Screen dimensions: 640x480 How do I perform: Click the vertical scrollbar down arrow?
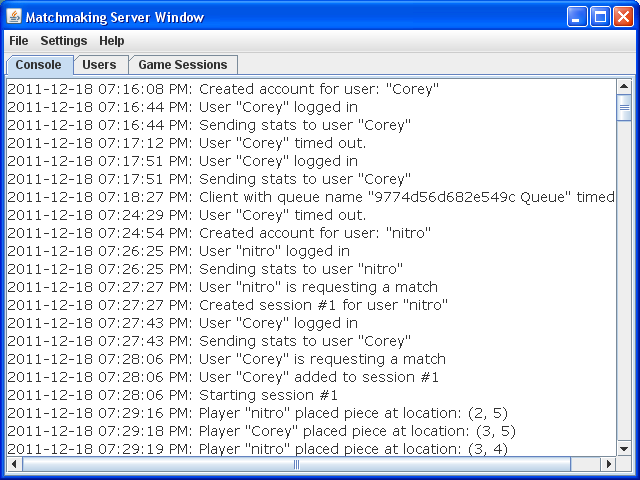click(624, 448)
